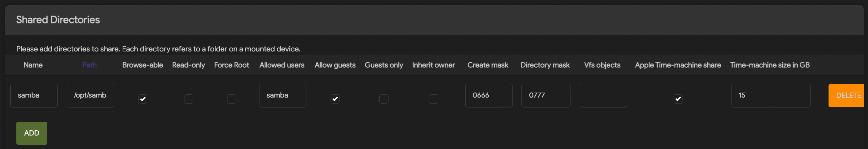Enable the Force Root checkbox
Viewport: 868px width, 149px height.
point(232,99)
